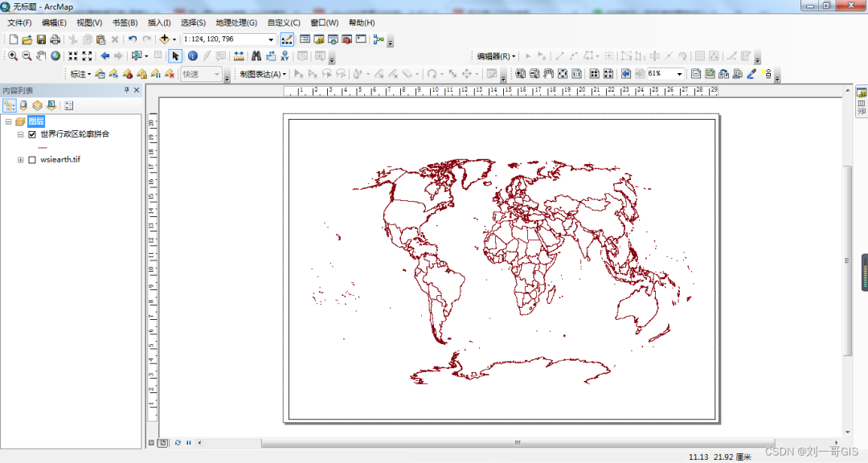Enable the wsiearth.tif layer checkbox
868x463 pixels.
tap(32, 160)
